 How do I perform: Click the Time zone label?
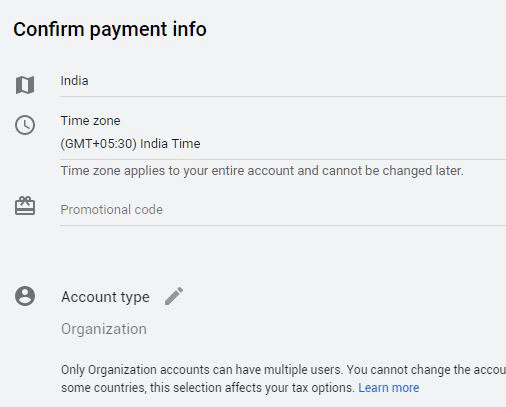coord(90,121)
